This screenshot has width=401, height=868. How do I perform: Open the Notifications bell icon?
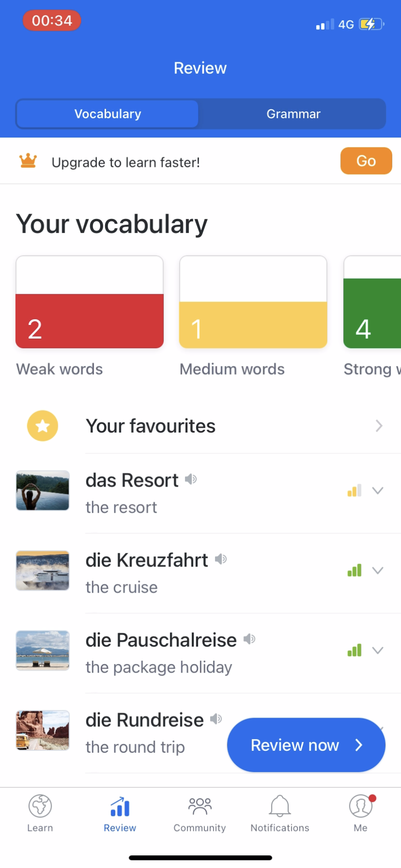coord(280,806)
